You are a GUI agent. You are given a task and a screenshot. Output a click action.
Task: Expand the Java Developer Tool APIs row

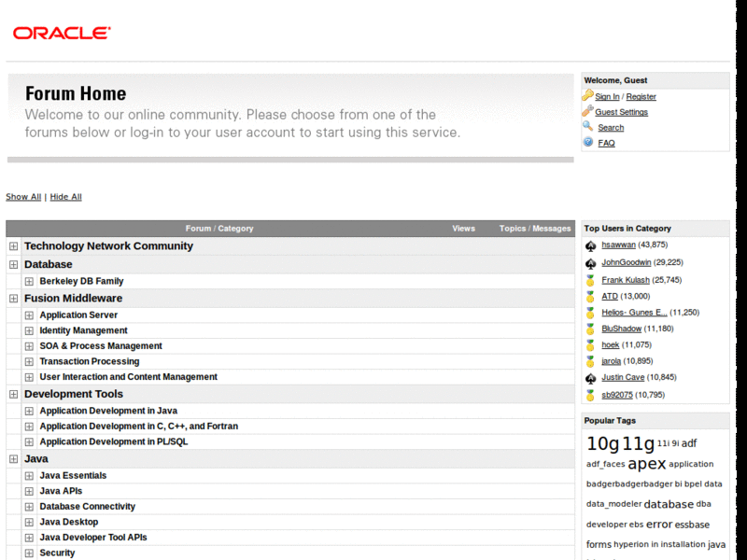pyautogui.click(x=29, y=538)
